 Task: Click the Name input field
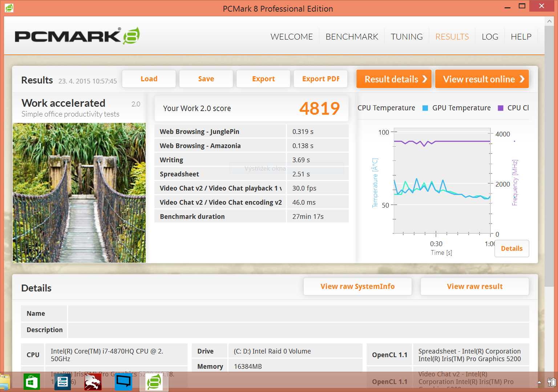click(x=299, y=313)
